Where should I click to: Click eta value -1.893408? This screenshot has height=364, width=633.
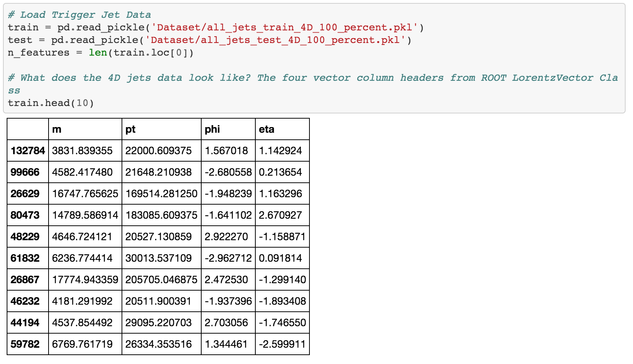click(x=282, y=301)
